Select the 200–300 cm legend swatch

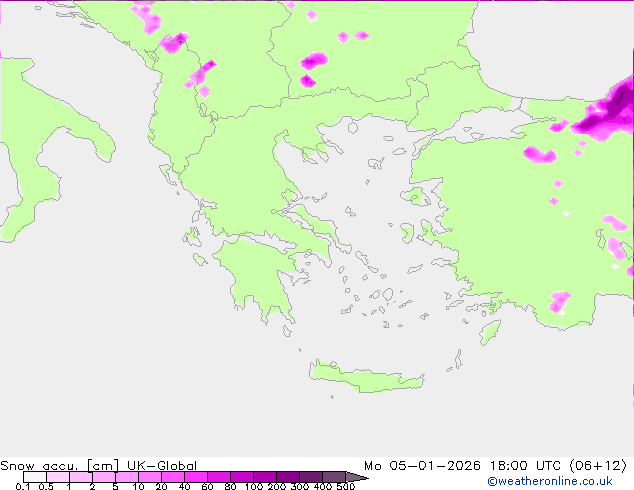(288, 477)
